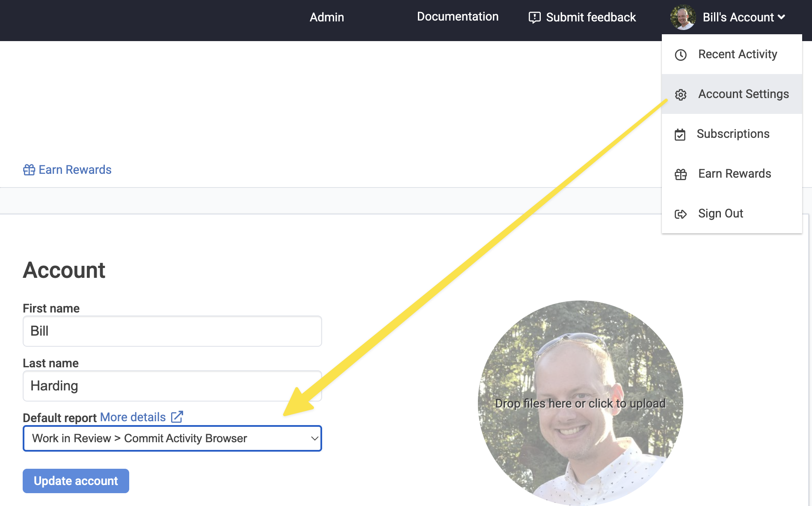
Task: Click the clock icon beside Recent Activity
Action: (681, 55)
